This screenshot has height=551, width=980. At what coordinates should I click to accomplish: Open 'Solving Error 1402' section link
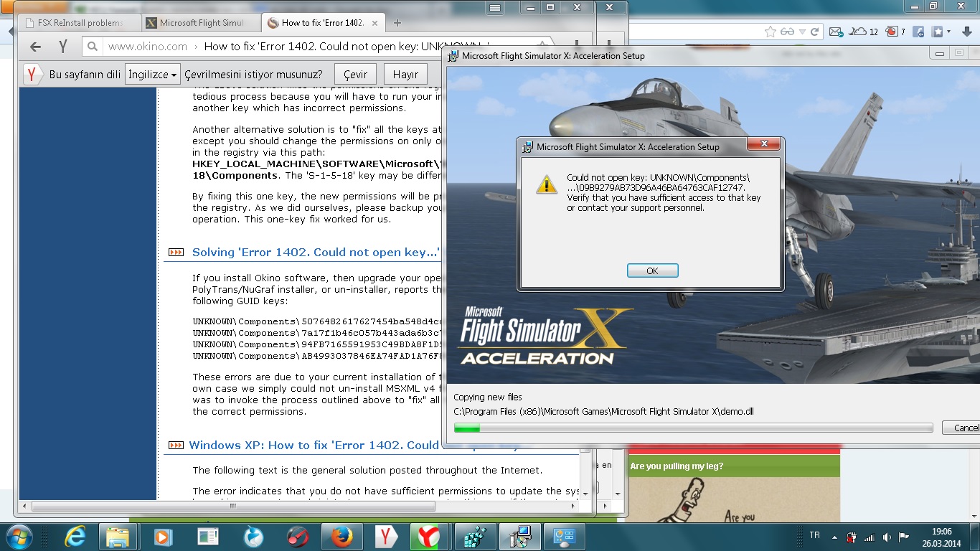(316, 253)
